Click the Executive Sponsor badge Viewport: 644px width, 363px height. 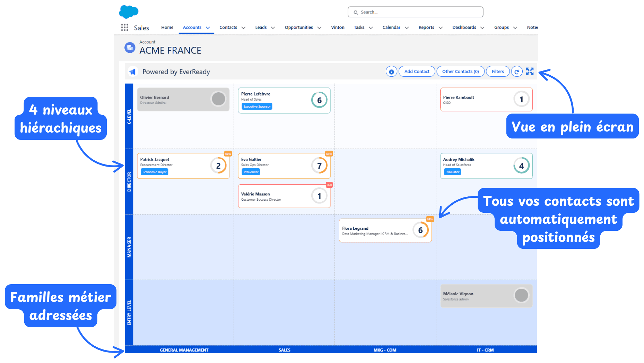[257, 107]
